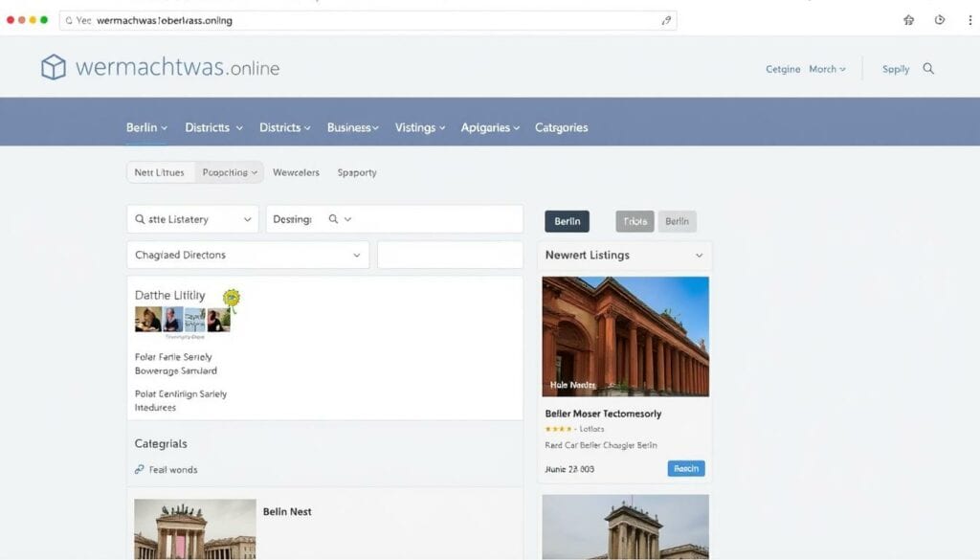Open search via the header magnifier icon

pyautogui.click(x=927, y=69)
